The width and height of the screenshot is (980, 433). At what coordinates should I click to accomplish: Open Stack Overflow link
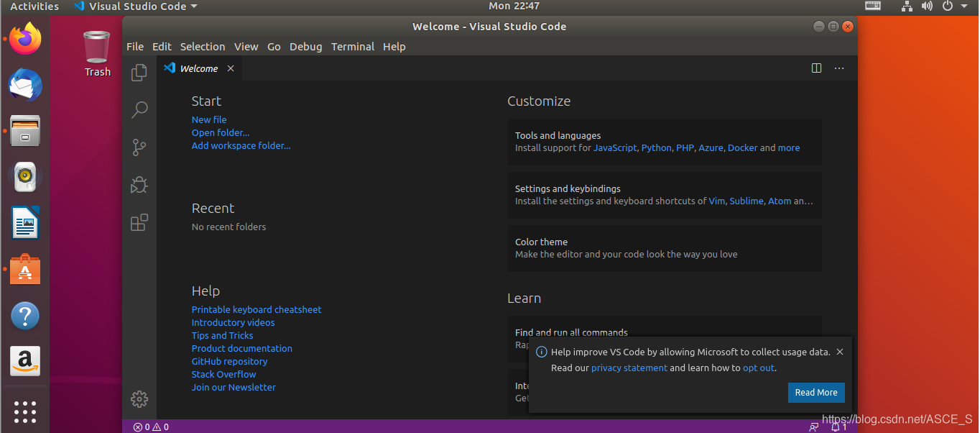[x=223, y=374]
